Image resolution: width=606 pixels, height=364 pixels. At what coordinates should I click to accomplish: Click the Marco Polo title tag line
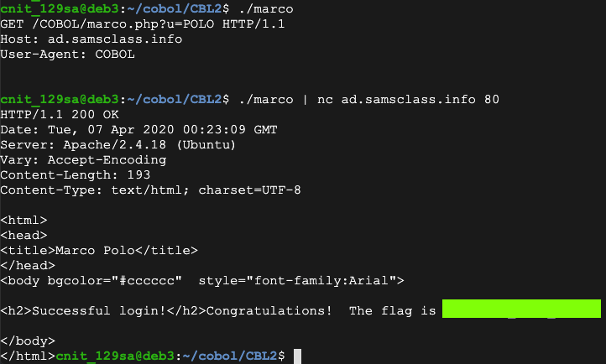[x=99, y=250]
